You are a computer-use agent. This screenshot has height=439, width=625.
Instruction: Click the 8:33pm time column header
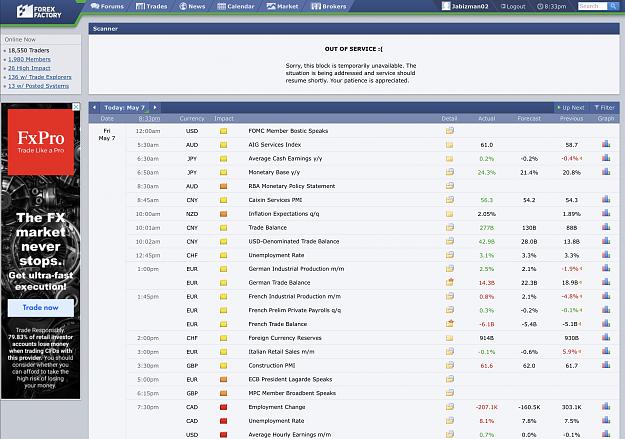pos(149,118)
